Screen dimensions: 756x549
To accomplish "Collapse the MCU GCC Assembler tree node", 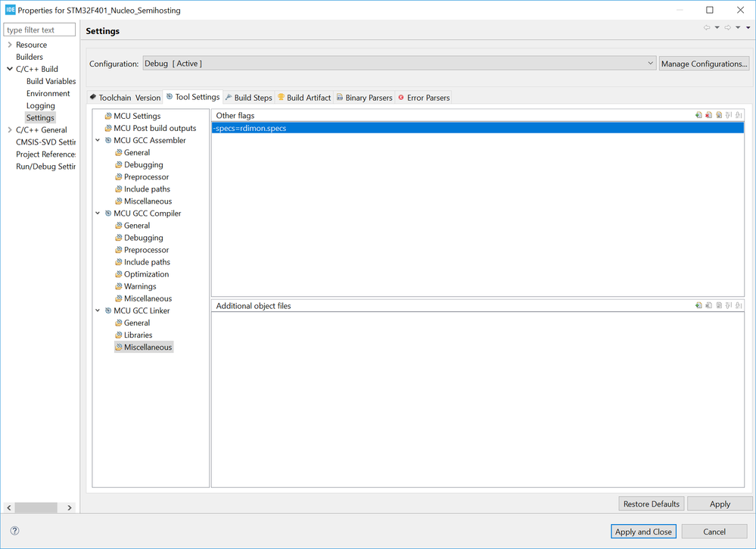I will (98, 140).
